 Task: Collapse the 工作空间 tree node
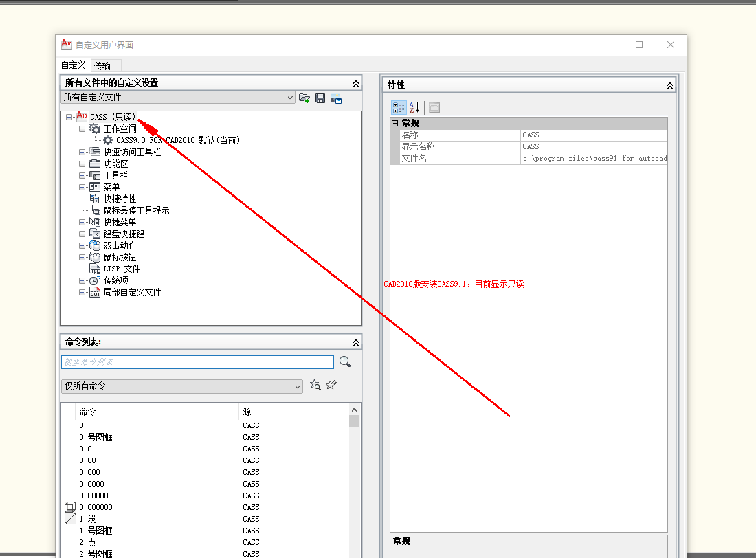coord(82,129)
